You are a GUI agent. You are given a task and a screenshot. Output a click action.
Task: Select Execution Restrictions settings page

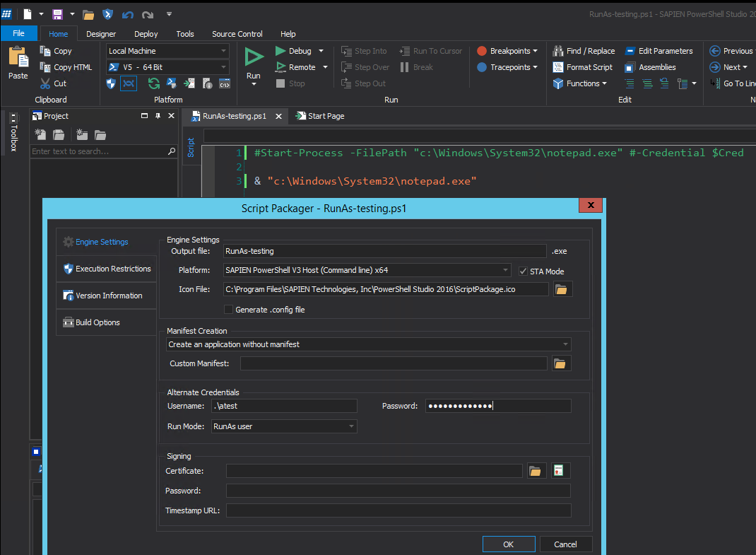pyautogui.click(x=107, y=269)
